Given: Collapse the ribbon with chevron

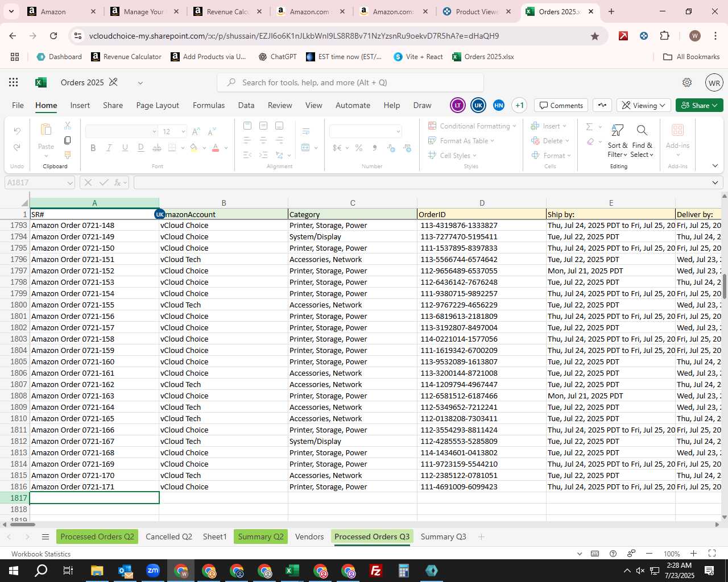Looking at the screenshot, I should coord(715,166).
